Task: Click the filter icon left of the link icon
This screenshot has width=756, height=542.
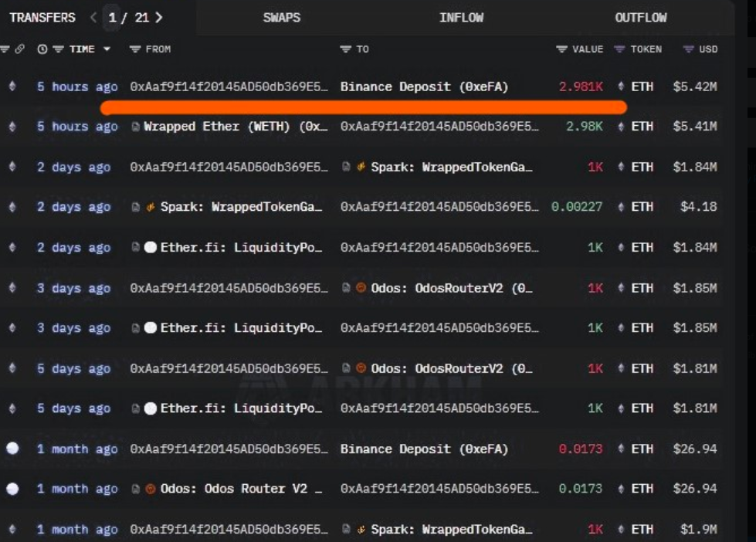Action: 5,49
